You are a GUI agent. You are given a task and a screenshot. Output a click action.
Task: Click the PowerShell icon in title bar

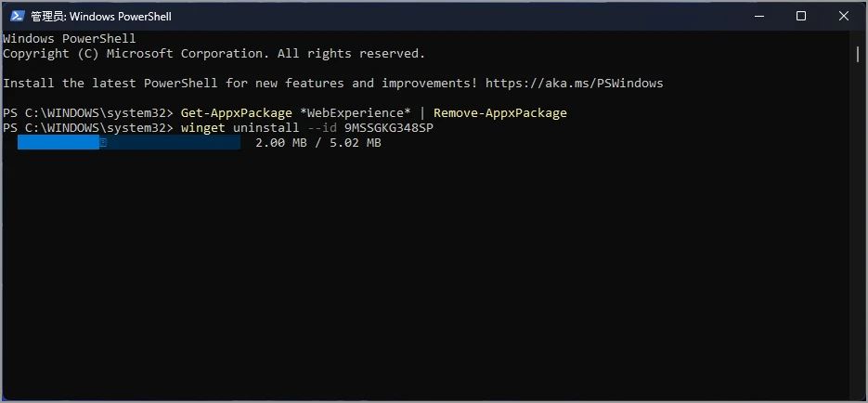click(x=16, y=16)
